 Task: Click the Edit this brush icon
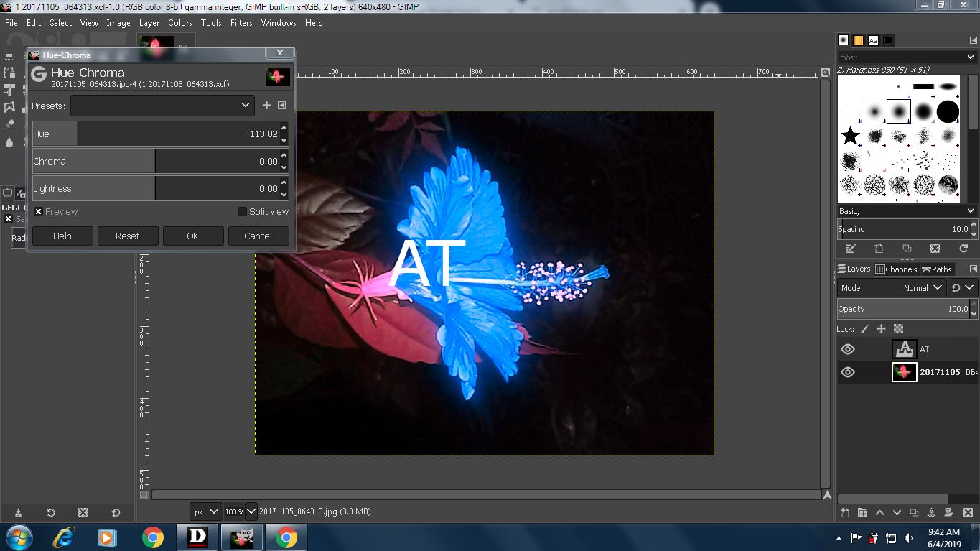pos(851,249)
